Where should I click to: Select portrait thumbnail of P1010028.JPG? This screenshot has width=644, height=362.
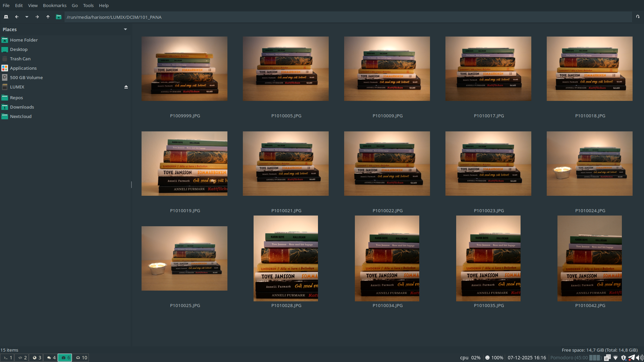(286, 258)
